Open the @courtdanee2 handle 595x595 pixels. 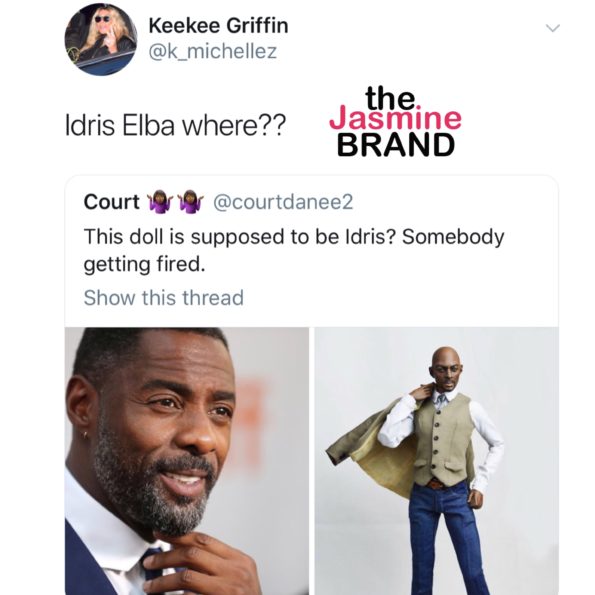pos(283,201)
